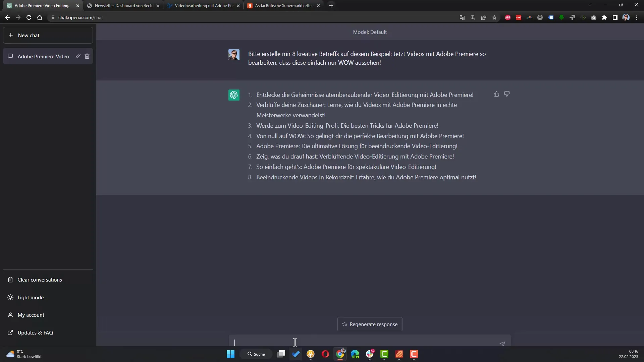Click response line 'Von null auf WOW'
The image size is (644, 362).
(x=360, y=136)
